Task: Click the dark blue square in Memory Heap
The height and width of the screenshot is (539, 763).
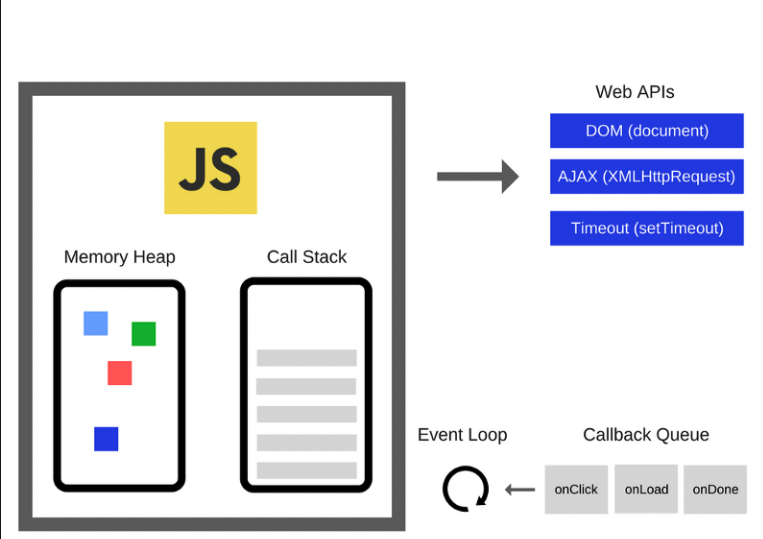Action: 106,439
